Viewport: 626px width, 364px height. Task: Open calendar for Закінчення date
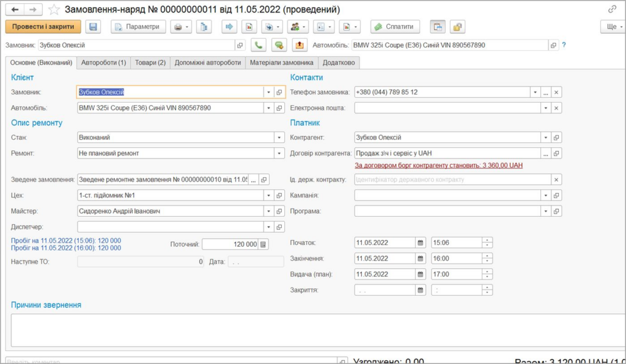(420, 259)
